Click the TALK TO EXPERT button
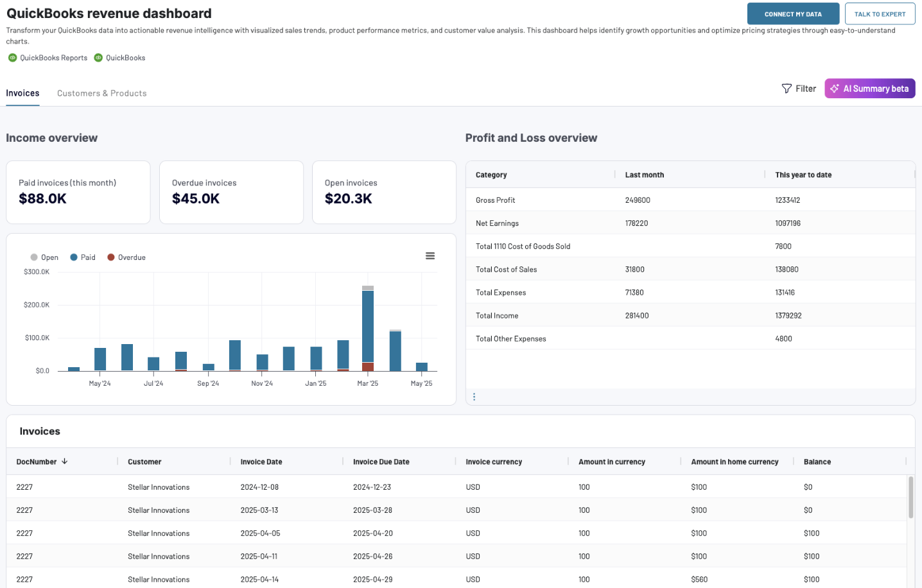This screenshot has height=588, width=922. pos(880,13)
